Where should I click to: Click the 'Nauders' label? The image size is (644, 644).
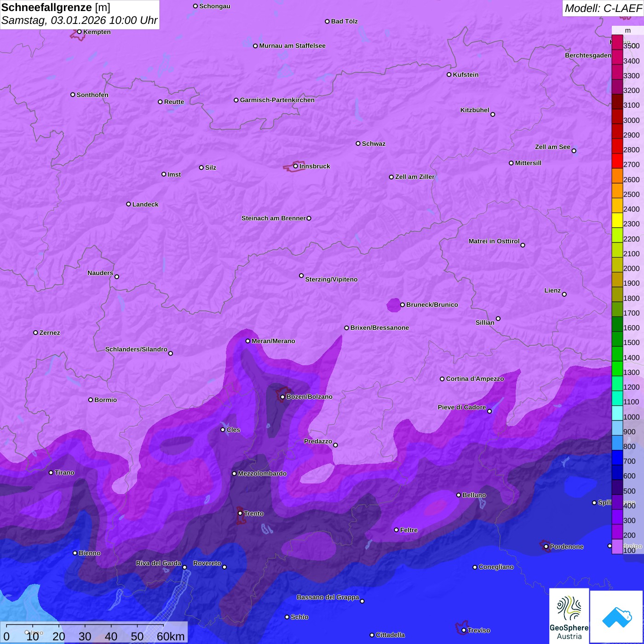[x=100, y=273]
